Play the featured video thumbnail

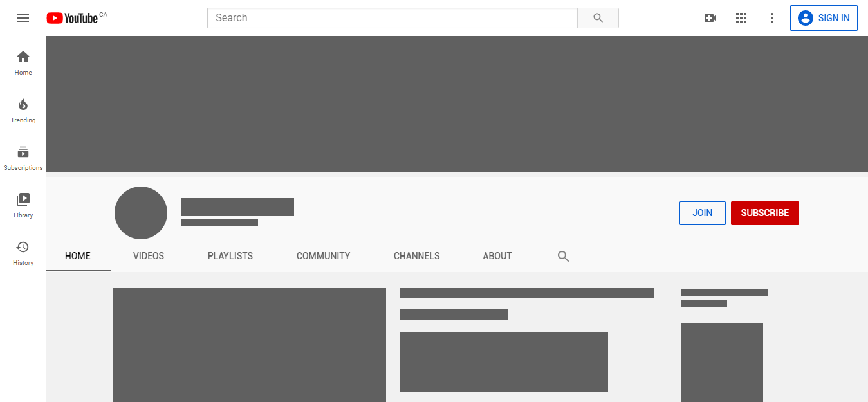click(x=250, y=345)
